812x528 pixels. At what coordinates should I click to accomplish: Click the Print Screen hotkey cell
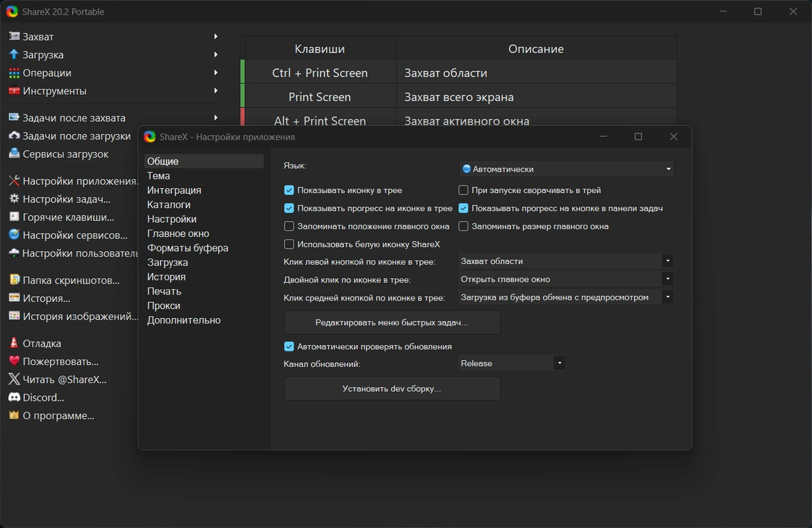coord(320,97)
